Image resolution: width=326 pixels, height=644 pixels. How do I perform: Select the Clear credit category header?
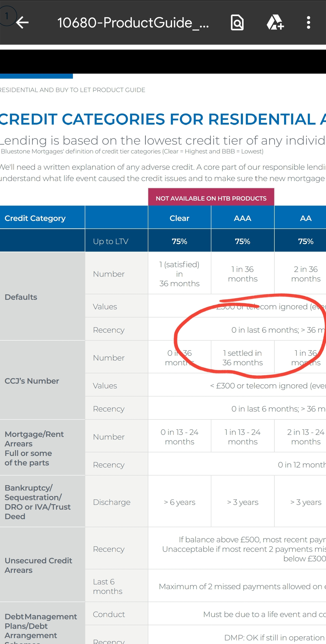[179, 218]
